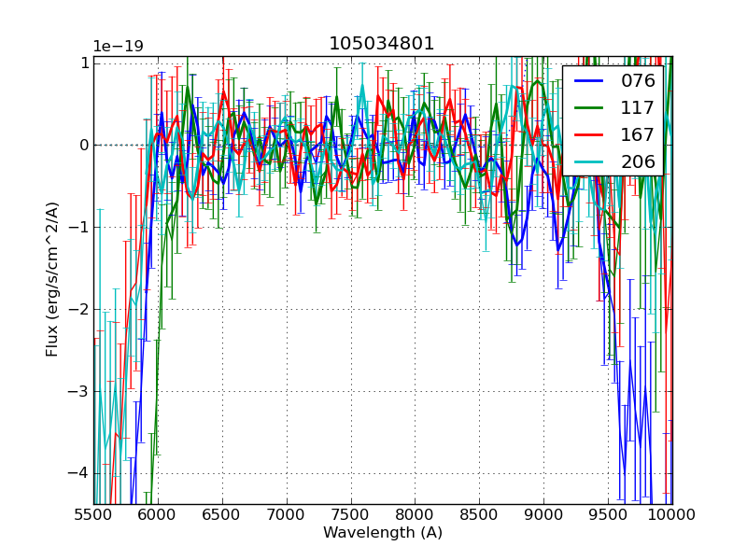
Task: Click the green line swatch in legend
Action: pyautogui.click(x=590, y=107)
